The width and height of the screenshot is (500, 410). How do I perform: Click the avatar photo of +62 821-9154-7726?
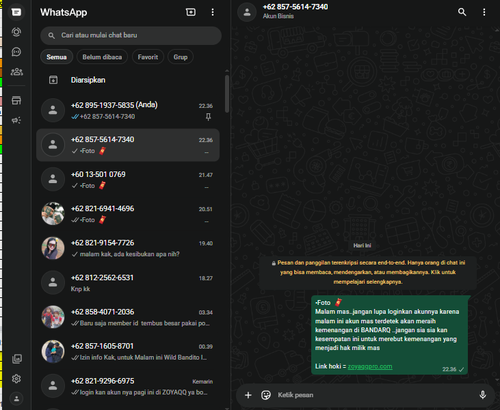[x=53, y=248]
